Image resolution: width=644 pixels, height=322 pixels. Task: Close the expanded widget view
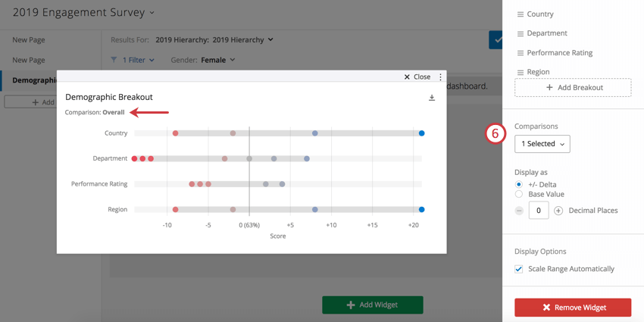[x=417, y=77]
